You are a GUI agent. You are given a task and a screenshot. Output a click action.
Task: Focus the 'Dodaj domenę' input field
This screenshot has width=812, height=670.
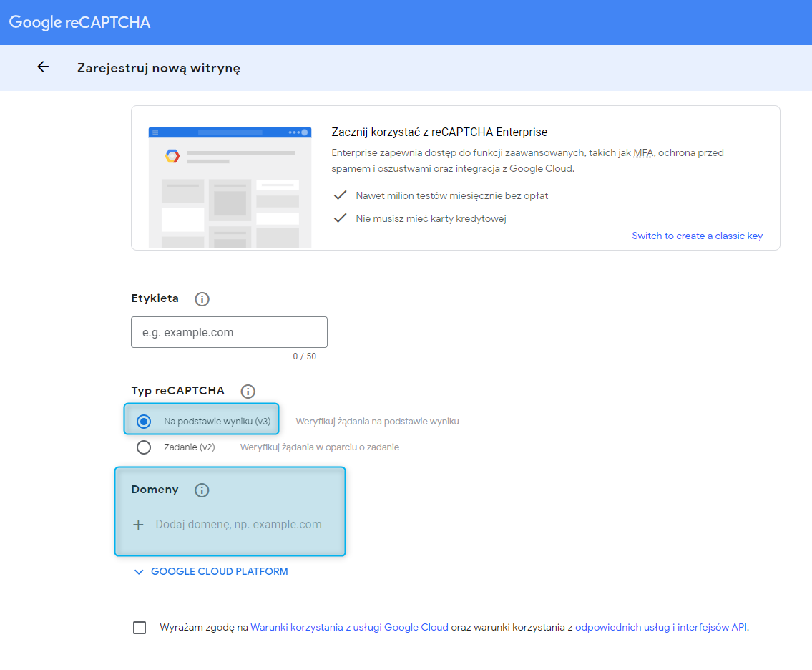click(x=239, y=525)
